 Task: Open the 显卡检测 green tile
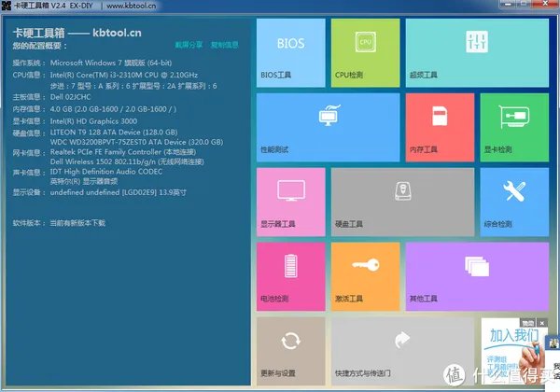[514, 128]
